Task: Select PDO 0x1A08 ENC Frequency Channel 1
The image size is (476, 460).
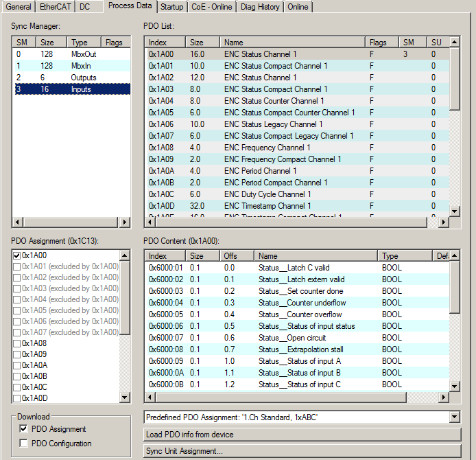Action: pos(298,148)
